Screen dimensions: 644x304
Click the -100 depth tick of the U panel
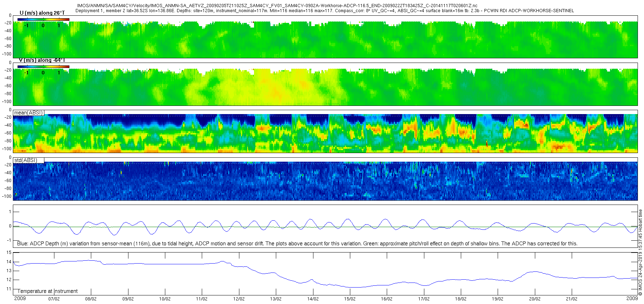tap(7, 54)
